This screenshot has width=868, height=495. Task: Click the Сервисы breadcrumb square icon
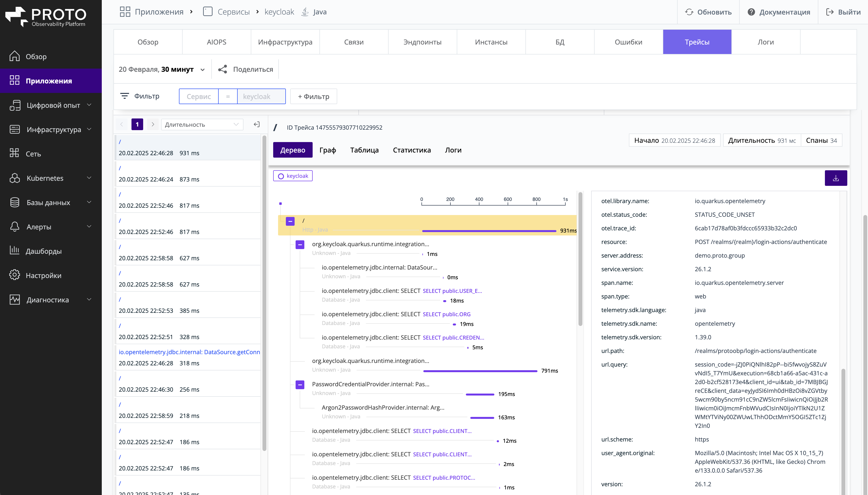pyautogui.click(x=207, y=12)
